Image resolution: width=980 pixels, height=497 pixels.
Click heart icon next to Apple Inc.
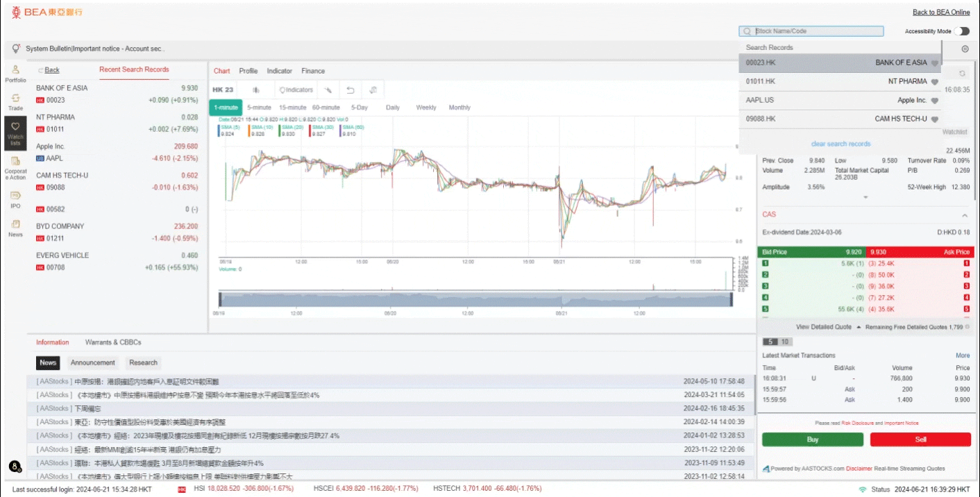pyautogui.click(x=935, y=101)
